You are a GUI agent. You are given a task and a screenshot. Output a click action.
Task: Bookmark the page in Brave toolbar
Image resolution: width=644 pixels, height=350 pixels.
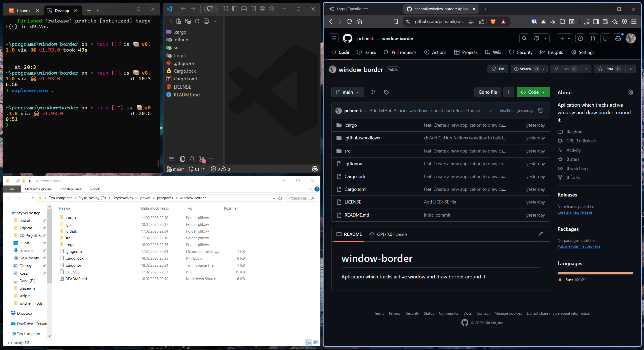396,22
